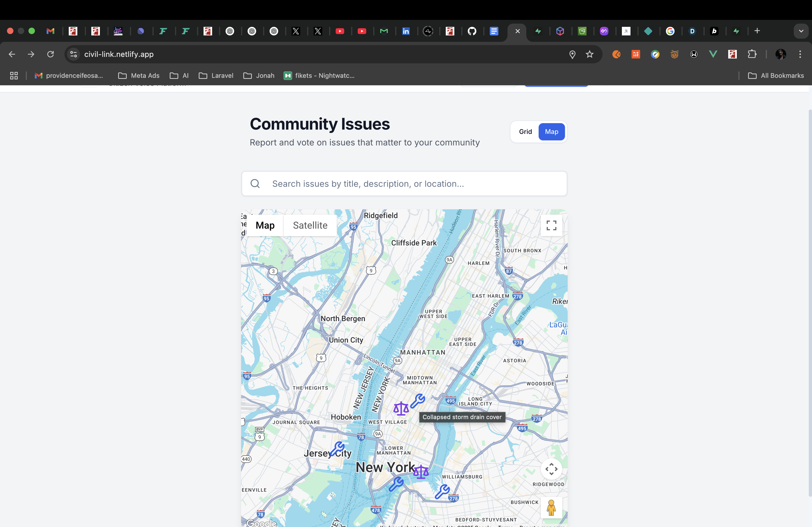Click the scales marker near Williamsburg
Image resolution: width=812 pixels, height=527 pixels.
pos(421,472)
